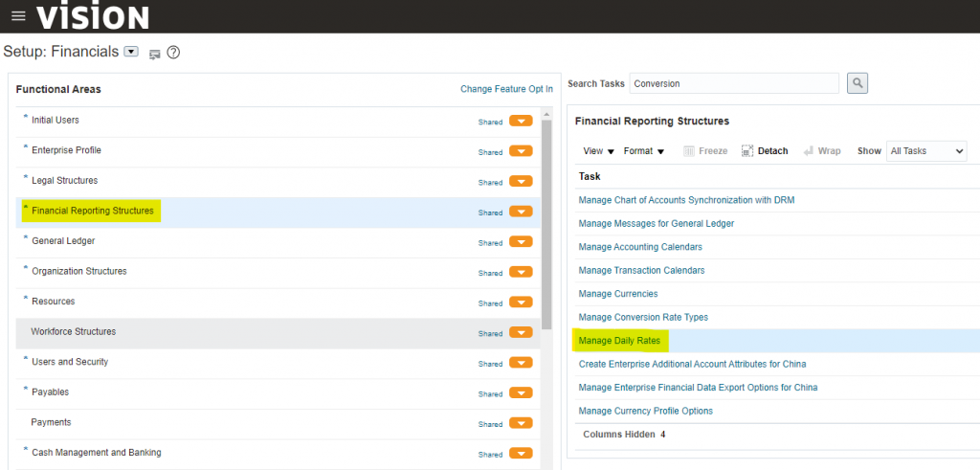The width and height of the screenshot is (980, 470).
Task: Open the View menu
Action: 598,151
